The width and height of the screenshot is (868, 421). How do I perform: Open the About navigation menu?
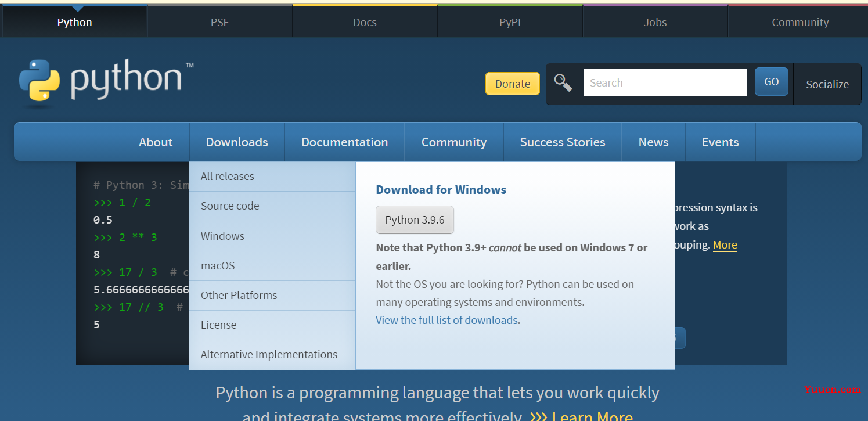(x=156, y=142)
